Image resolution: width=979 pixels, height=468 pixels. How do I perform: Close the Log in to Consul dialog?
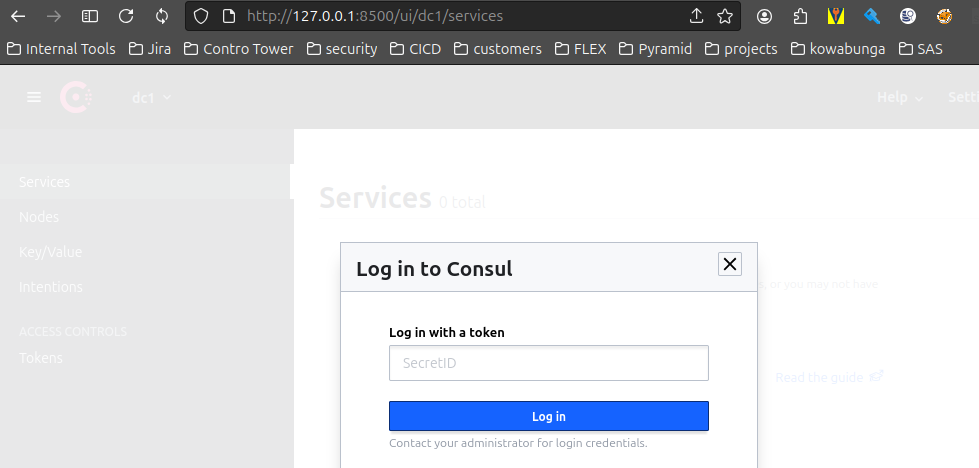[730, 264]
